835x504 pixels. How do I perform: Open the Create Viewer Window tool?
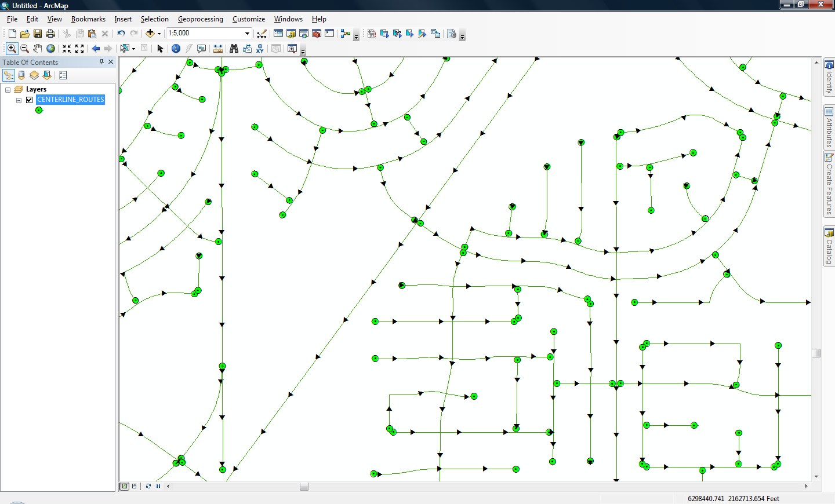point(292,49)
